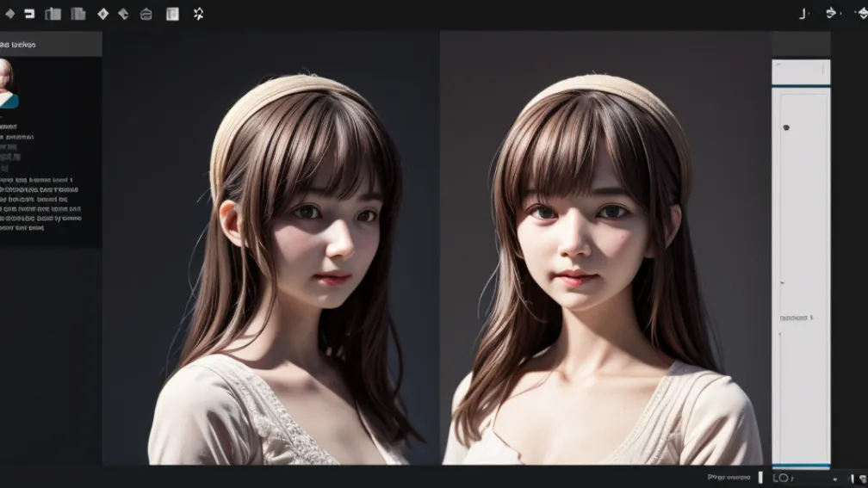
Task: Select the left panel header tab
Action: (x=50, y=44)
